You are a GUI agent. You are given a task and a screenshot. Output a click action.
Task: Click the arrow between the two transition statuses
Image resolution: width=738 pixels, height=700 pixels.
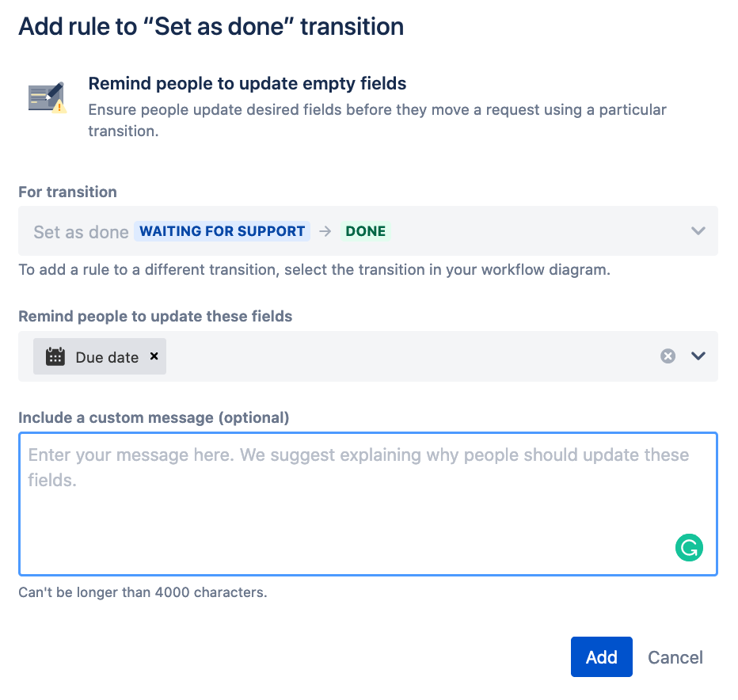tap(325, 230)
